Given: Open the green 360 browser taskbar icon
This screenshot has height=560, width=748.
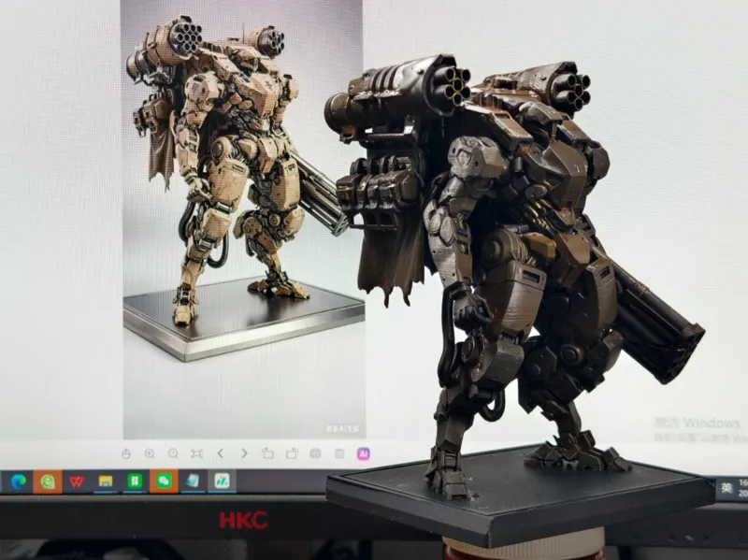Looking at the screenshot, I should [48, 481].
